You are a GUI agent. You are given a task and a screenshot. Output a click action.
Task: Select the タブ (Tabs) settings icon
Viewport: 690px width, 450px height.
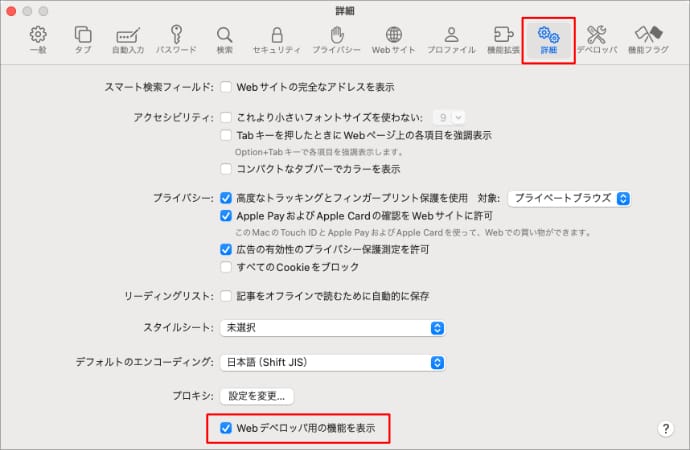(83, 38)
